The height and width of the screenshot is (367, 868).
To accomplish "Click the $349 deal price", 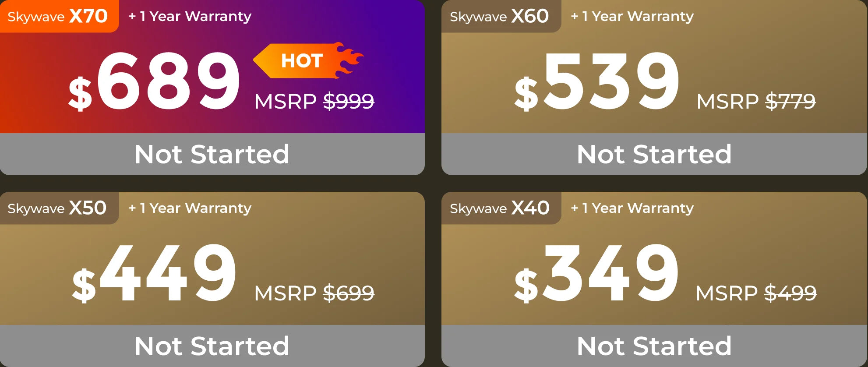I will [x=596, y=273].
